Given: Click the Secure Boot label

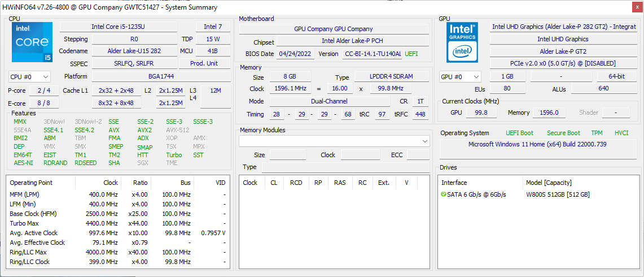Looking at the screenshot, I should click(563, 133).
